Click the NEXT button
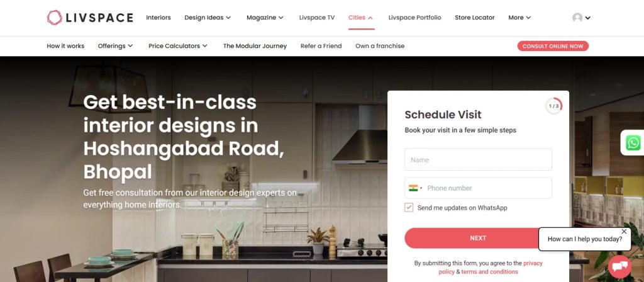This screenshot has height=282, width=644. [x=478, y=238]
